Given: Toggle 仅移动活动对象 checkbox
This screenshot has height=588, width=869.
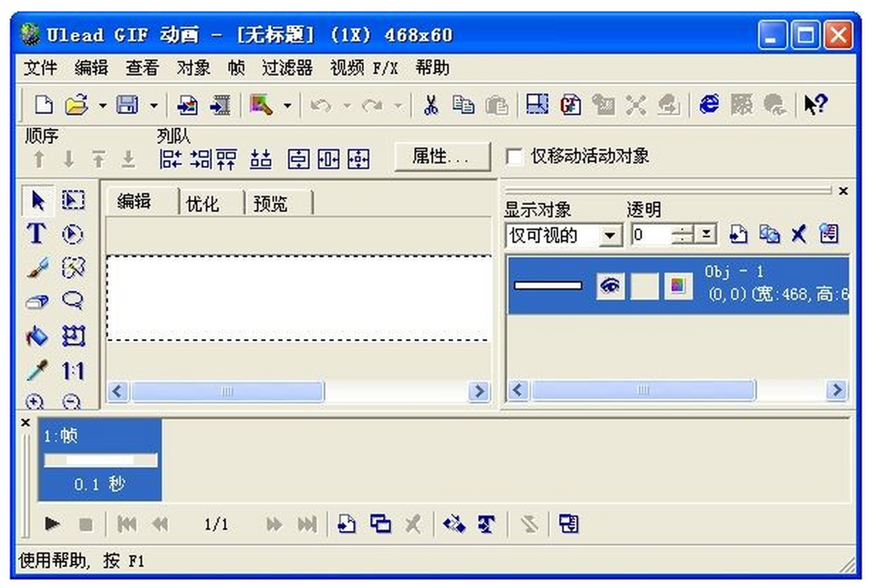Looking at the screenshot, I should (514, 156).
